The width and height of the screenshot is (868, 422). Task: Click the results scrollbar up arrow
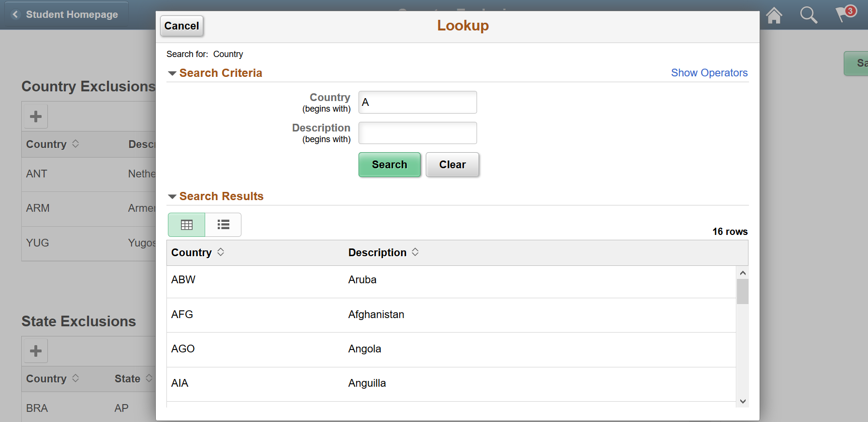[743, 273]
